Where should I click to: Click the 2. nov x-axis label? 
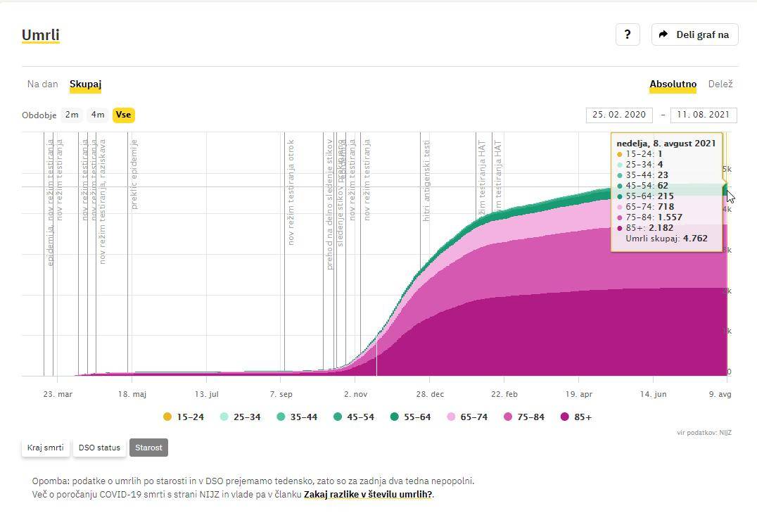[x=356, y=394]
